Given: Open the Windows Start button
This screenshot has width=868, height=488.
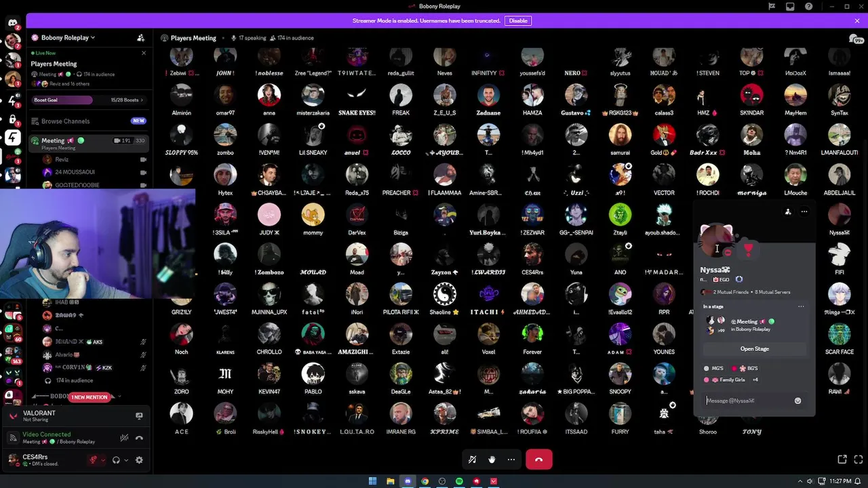Looking at the screenshot, I should (x=372, y=481).
